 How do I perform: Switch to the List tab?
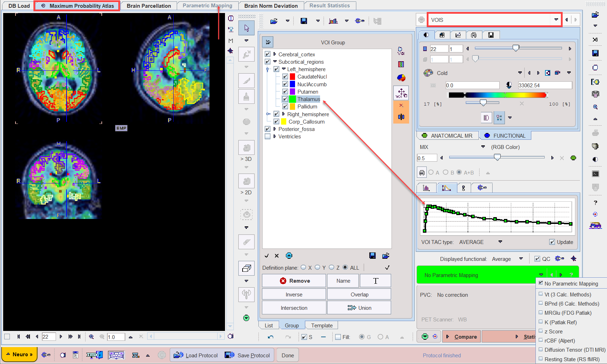click(x=269, y=325)
